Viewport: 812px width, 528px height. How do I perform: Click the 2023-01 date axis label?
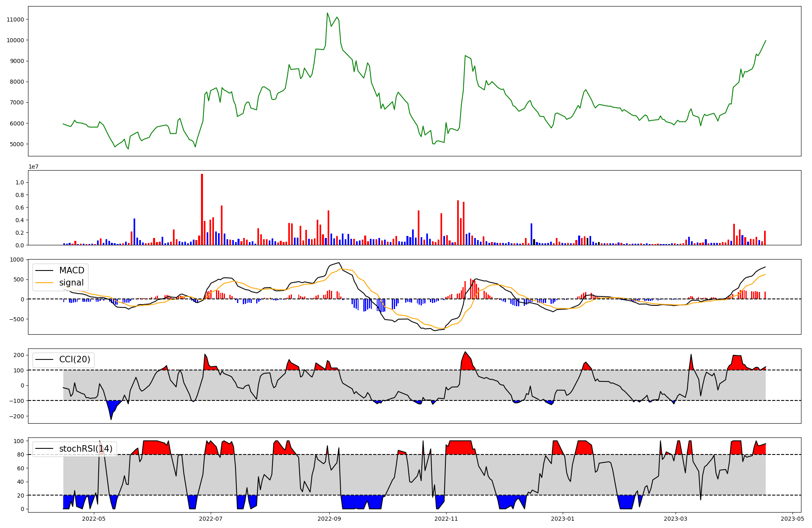563,518
